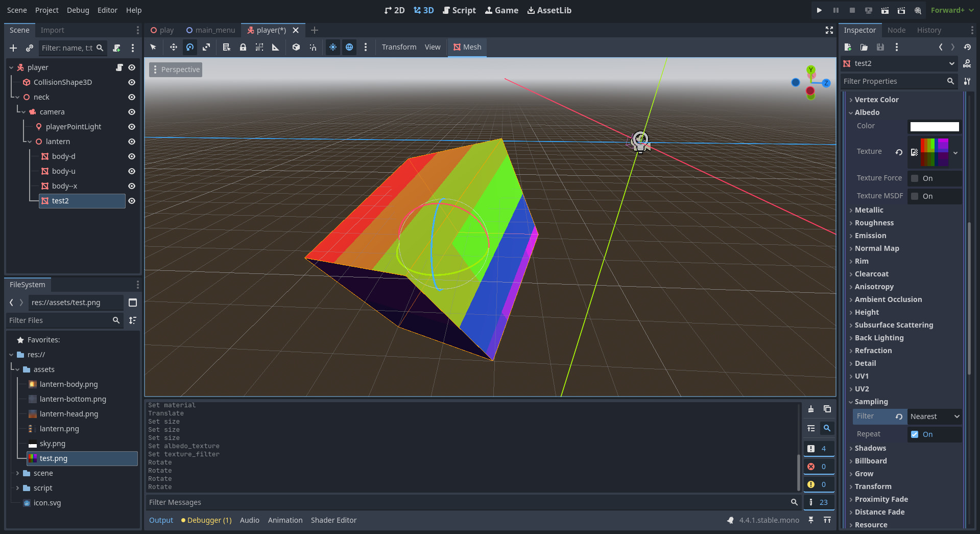980x534 pixels.
Task: Disable the Repeat option under Sampling
Action: (915, 434)
